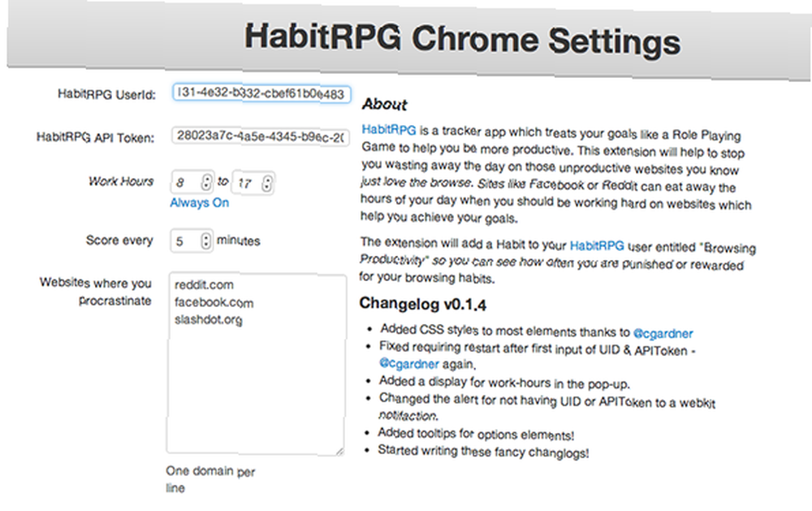812x511 pixels.
Task: Click the 'HabitRPG UserId:' label
Action: coord(106,94)
